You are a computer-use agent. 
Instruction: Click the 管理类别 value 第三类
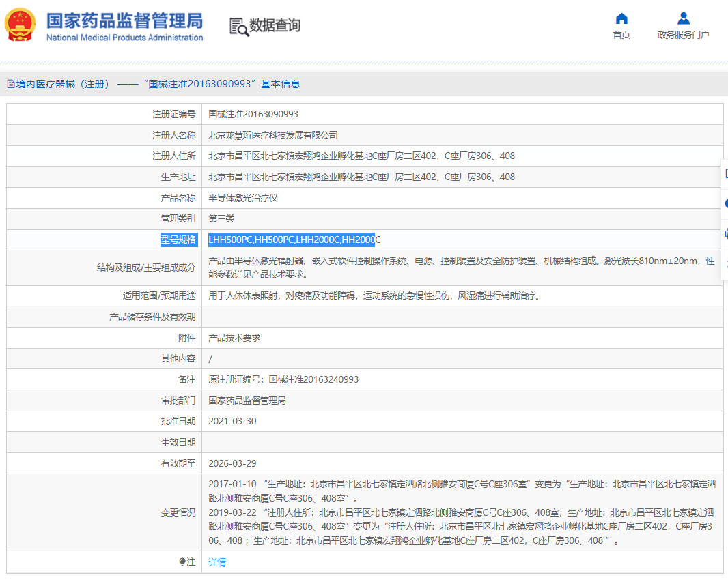click(x=221, y=218)
